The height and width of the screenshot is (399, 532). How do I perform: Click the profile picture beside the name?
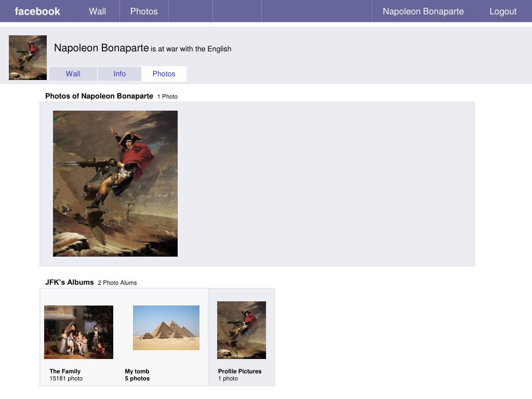(x=28, y=58)
